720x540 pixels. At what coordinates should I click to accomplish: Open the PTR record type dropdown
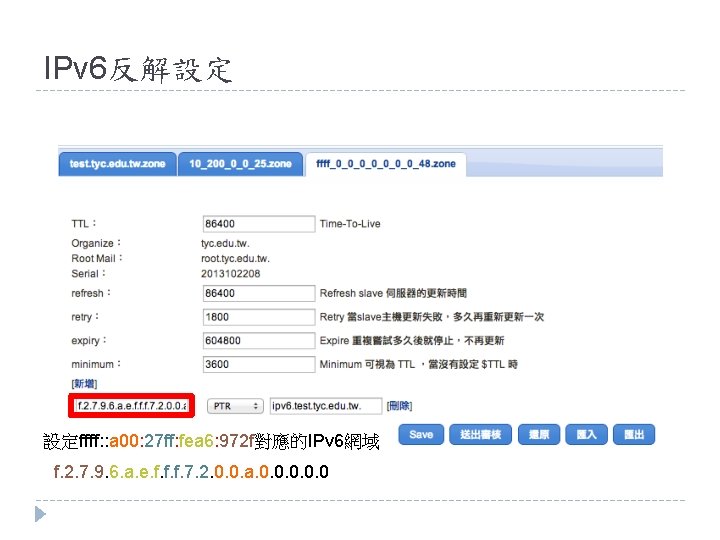click(x=235, y=406)
